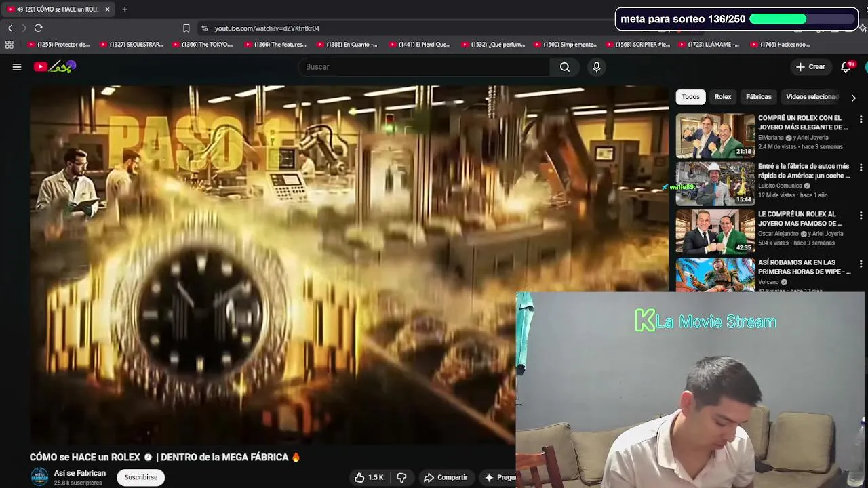Open bookmark (1560) Simplemente...
The image size is (868, 488).
click(566, 45)
